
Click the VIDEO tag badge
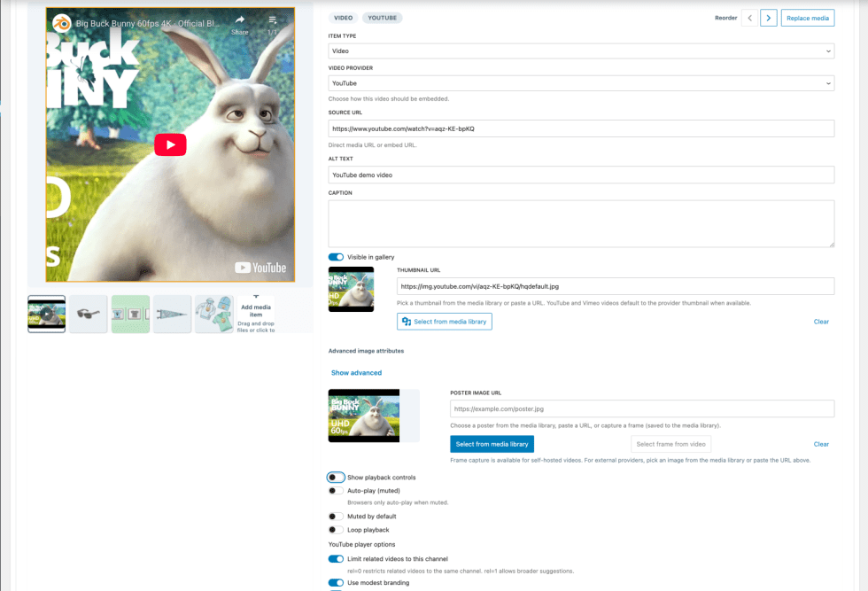[x=344, y=18]
